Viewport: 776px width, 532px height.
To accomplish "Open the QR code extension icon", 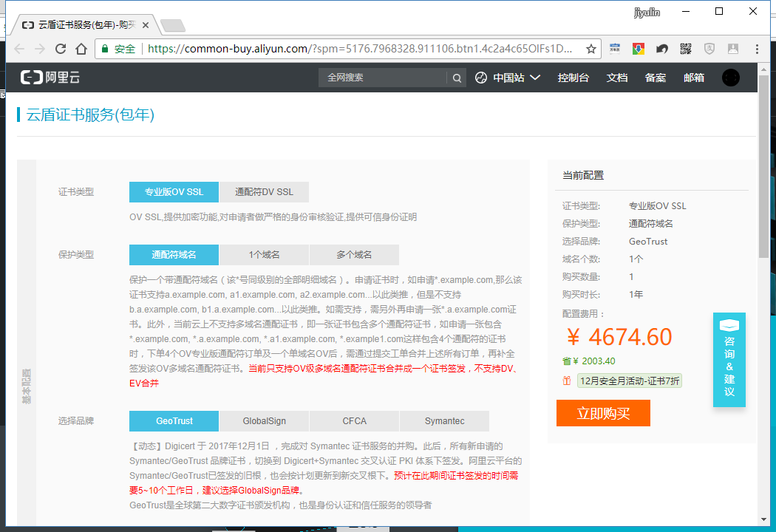I will coord(685,49).
